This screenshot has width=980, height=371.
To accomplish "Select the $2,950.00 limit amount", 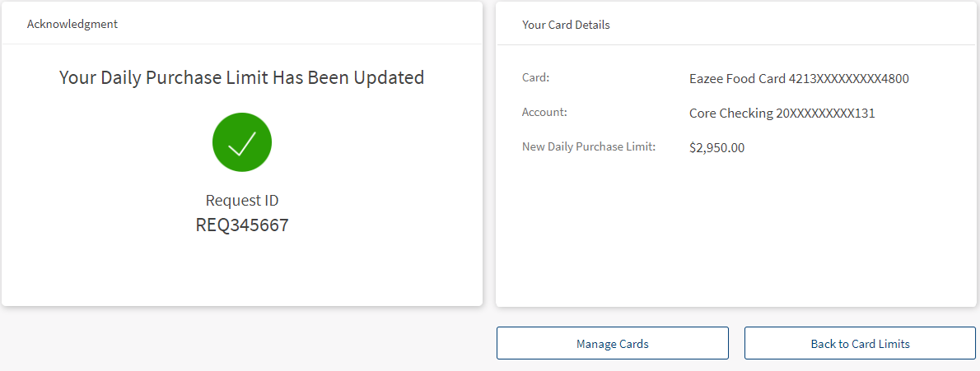I will (716, 148).
